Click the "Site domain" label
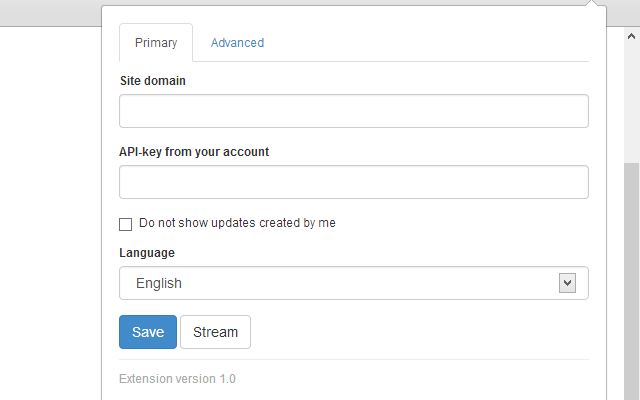 coord(152,80)
